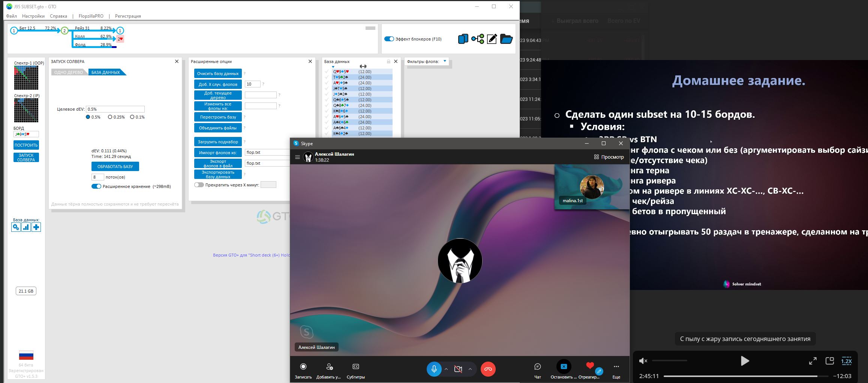Toggle stop after X minutes switch

click(x=199, y=185)
